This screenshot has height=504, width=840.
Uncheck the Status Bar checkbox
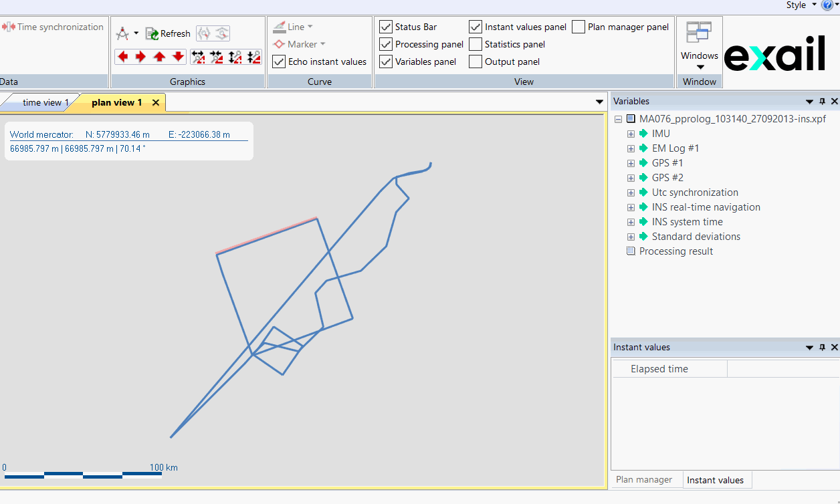pyautogui.click(x=386, y=27)
